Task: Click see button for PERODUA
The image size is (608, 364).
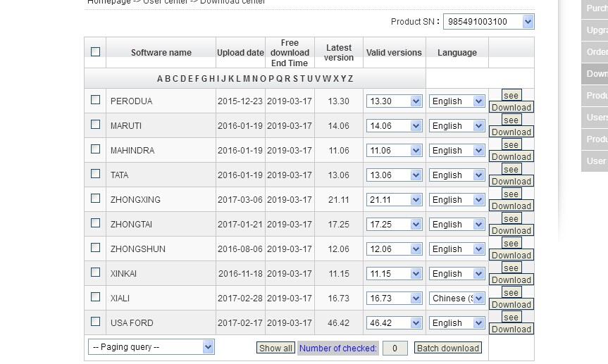Action: point(511,95)
